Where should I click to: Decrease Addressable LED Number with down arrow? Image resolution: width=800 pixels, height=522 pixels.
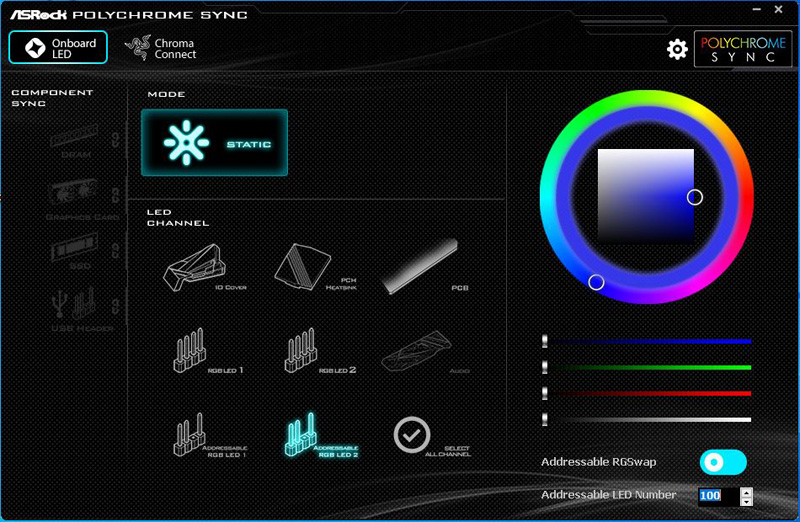point(746,501)
